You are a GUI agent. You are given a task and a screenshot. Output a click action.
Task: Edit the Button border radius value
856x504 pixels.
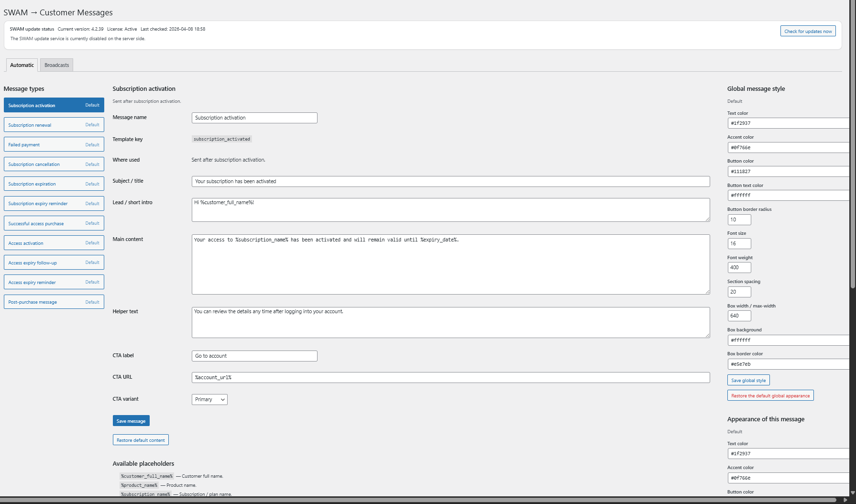pyautogui.click(x=739, y=219)
